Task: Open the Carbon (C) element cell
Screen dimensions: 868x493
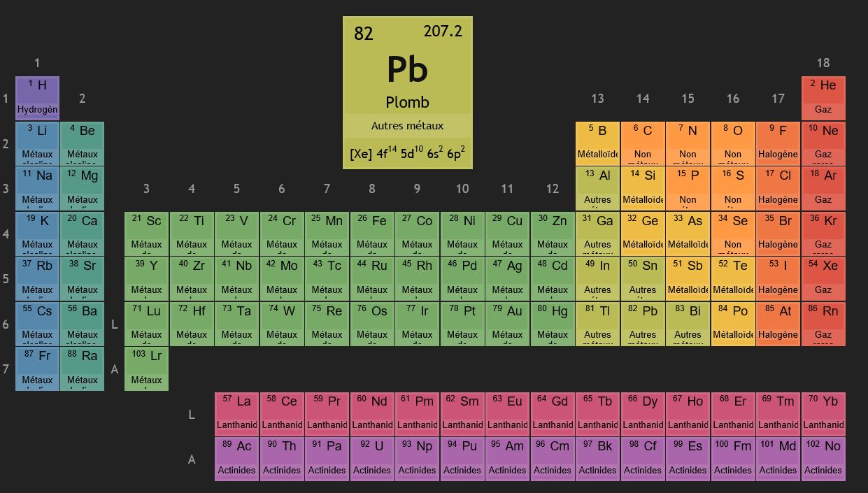Action: pyautogui.click(x=643, y=143)
